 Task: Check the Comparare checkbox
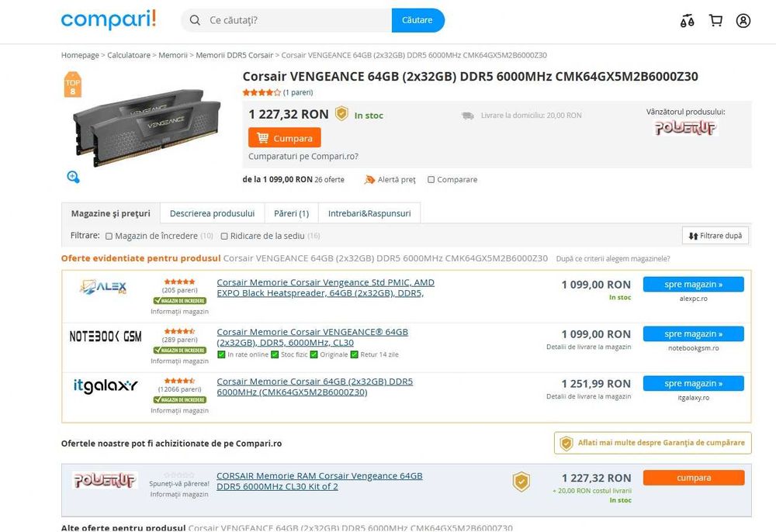click(x=431, y=179)
